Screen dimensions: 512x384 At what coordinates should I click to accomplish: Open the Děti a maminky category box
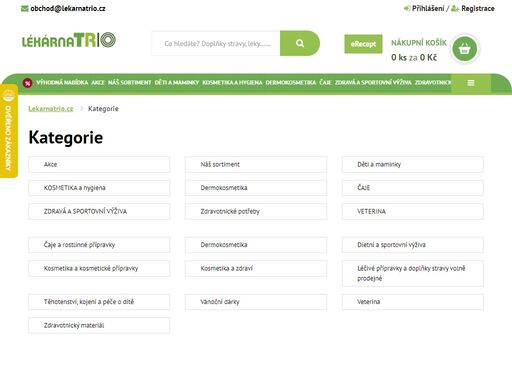pos(413,164)
